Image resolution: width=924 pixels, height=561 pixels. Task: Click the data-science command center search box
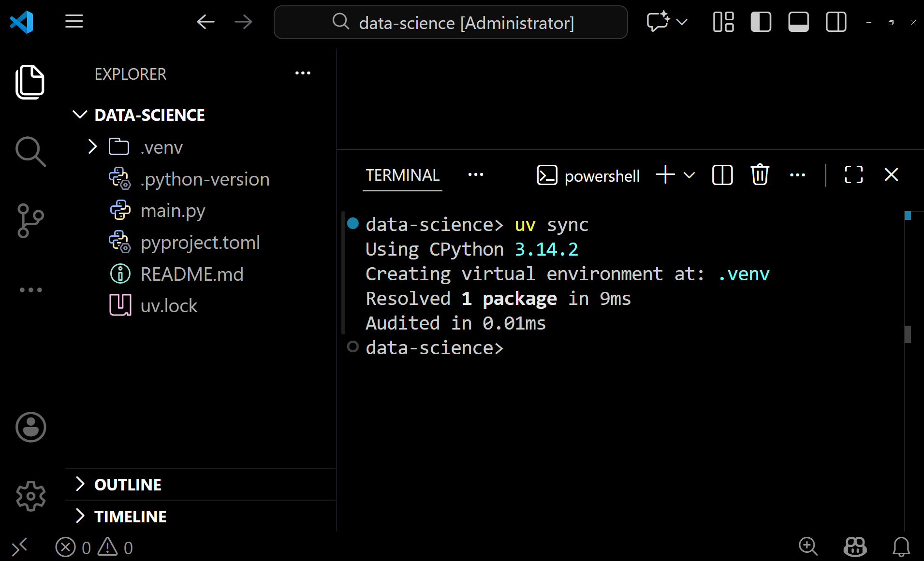click(x=451, y=22)
